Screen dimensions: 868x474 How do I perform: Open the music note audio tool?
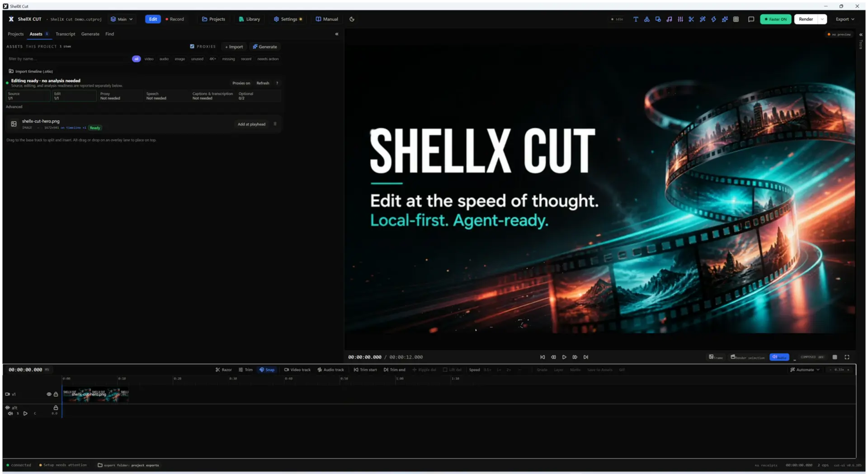(x=669, y=19)
